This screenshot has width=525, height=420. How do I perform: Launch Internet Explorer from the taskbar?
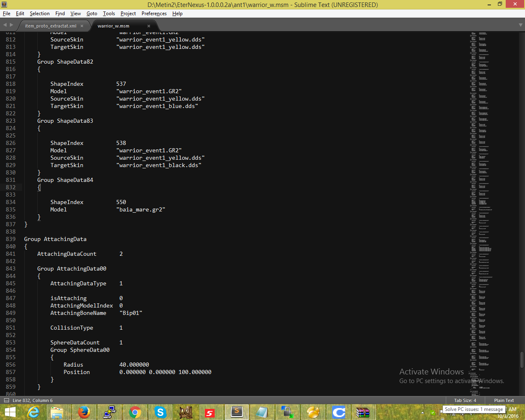click(33, 412)
